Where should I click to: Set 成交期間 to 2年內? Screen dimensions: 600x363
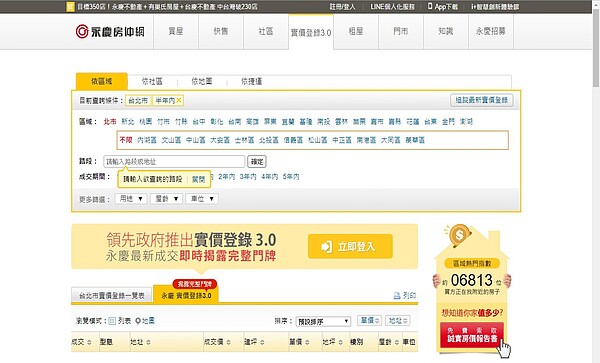pyautogui.click(x=227, y=177)
